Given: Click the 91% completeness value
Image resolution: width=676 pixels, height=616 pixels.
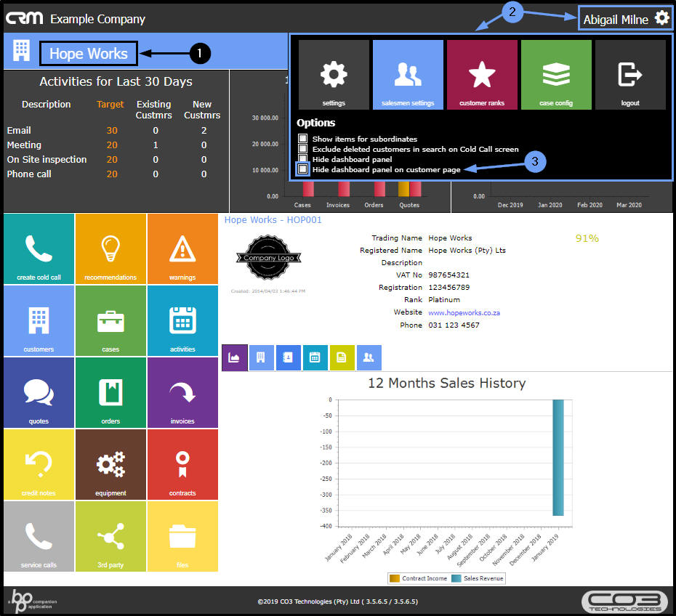Looking at the screenshot, I should pos(587,238).
